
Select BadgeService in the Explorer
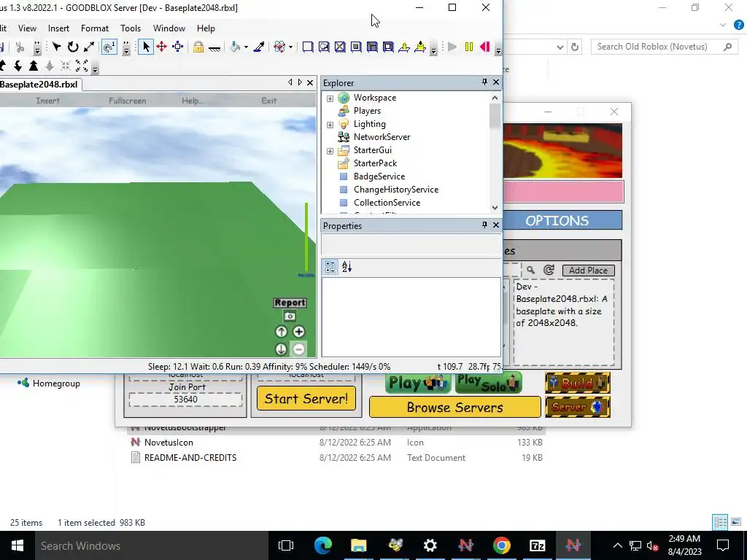(x=379, y=176)
